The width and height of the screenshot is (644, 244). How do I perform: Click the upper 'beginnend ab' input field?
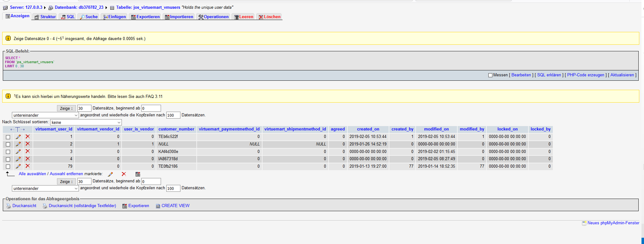point(151,108)
